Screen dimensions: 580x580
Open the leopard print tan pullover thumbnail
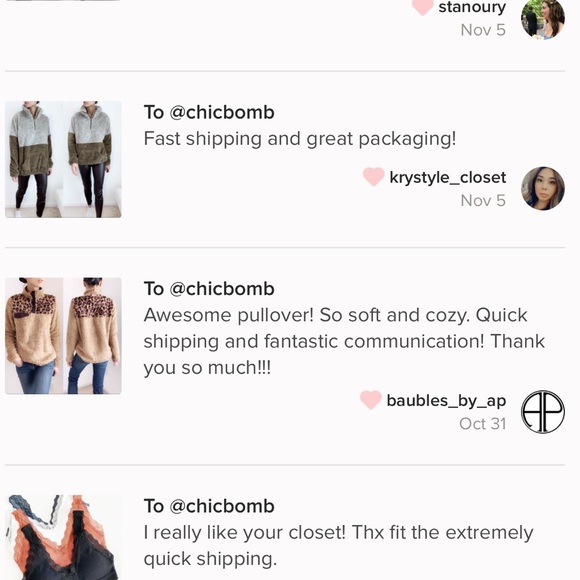[x=63, y=336]
